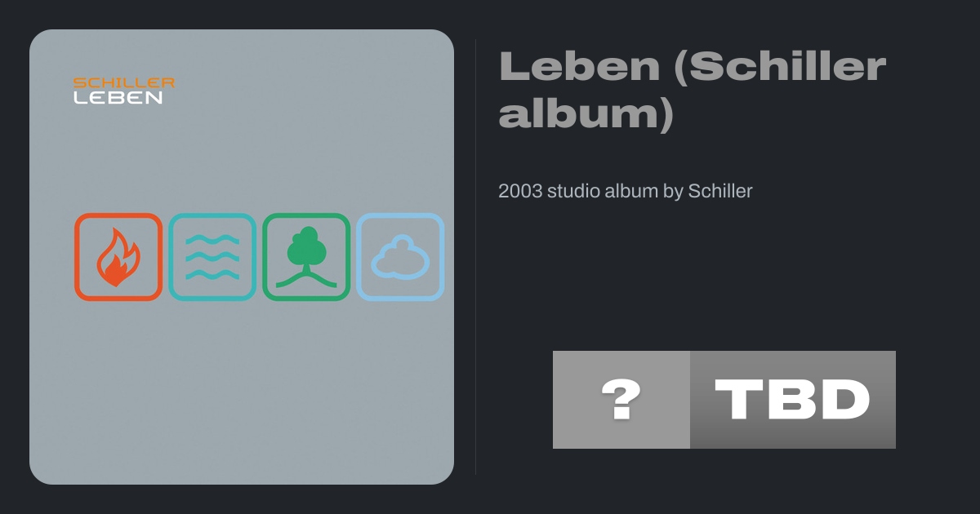The image size is (980, 514).
Task: Click the dark background beneath the TBD box
Action: (724, 481)
